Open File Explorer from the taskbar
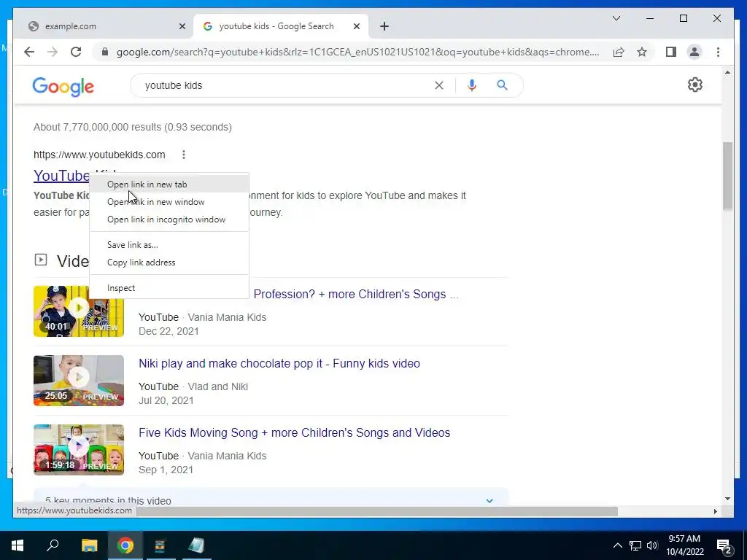This screenshot has width=747, height=560. tap(89, 545)
